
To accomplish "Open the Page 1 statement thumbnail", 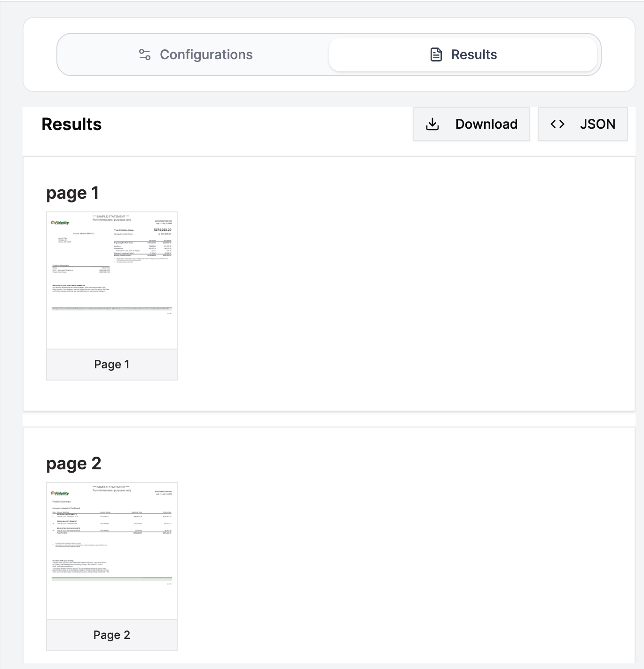I will pyautogui.click(x=111, y=280).
